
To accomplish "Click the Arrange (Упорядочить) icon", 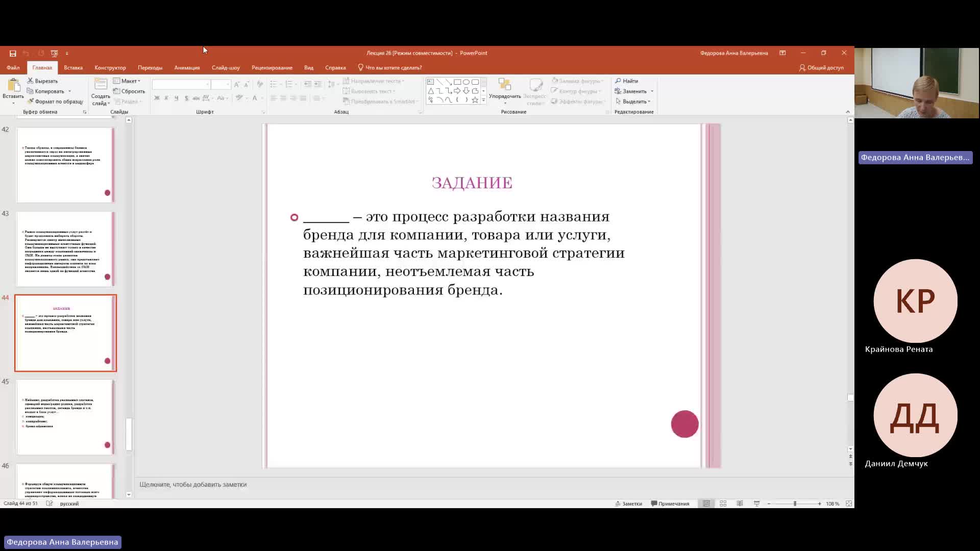I will 505,85.
